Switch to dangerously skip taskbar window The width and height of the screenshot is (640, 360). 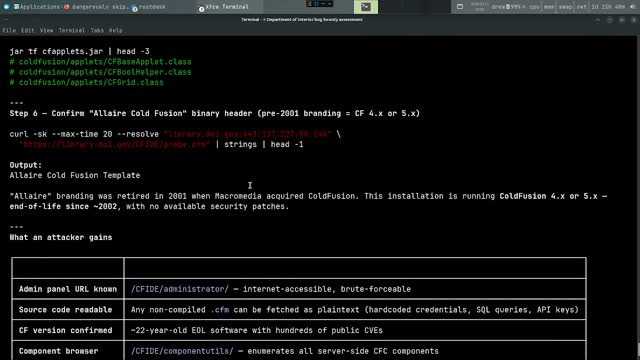tap(96, 7)
